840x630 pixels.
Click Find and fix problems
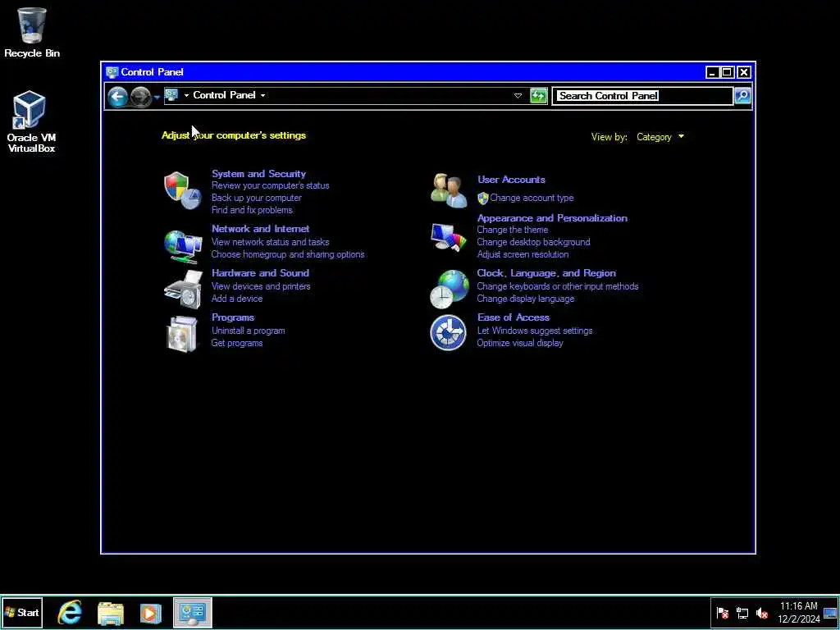252,210
